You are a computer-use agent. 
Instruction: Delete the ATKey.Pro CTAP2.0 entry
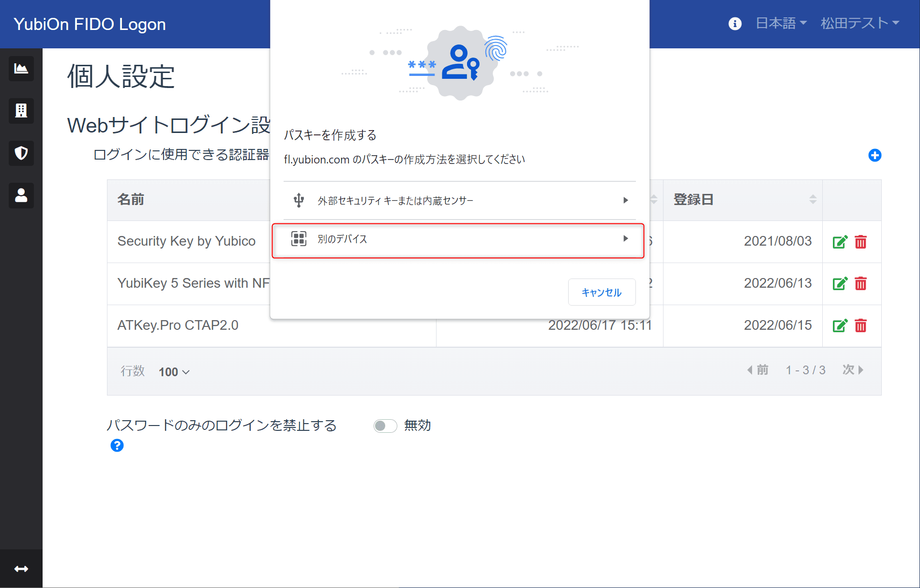point(860,325)
